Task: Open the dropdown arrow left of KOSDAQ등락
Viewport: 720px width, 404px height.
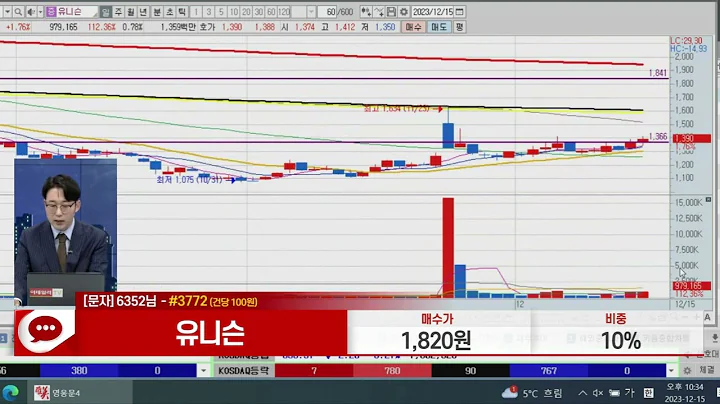Action: (203, 370)
